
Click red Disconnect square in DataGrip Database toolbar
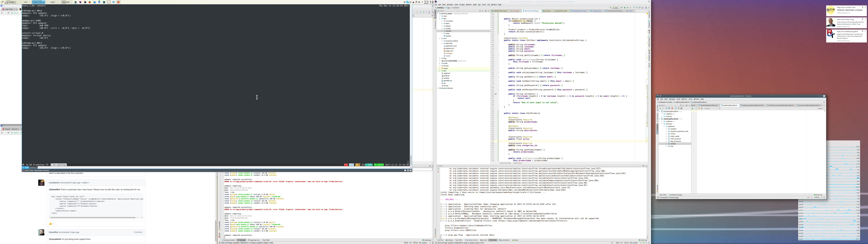pyautogui.click(x=672, y=109)
